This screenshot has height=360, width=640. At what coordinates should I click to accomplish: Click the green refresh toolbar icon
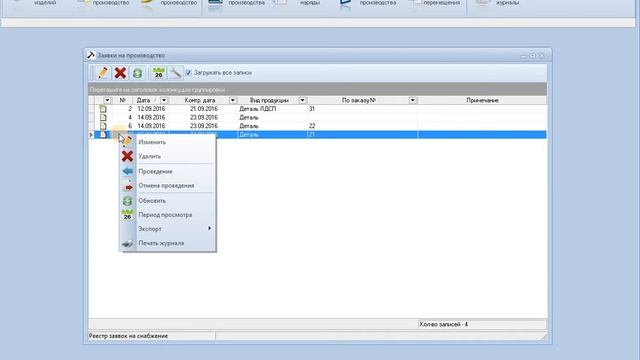[x=138, y=73]
